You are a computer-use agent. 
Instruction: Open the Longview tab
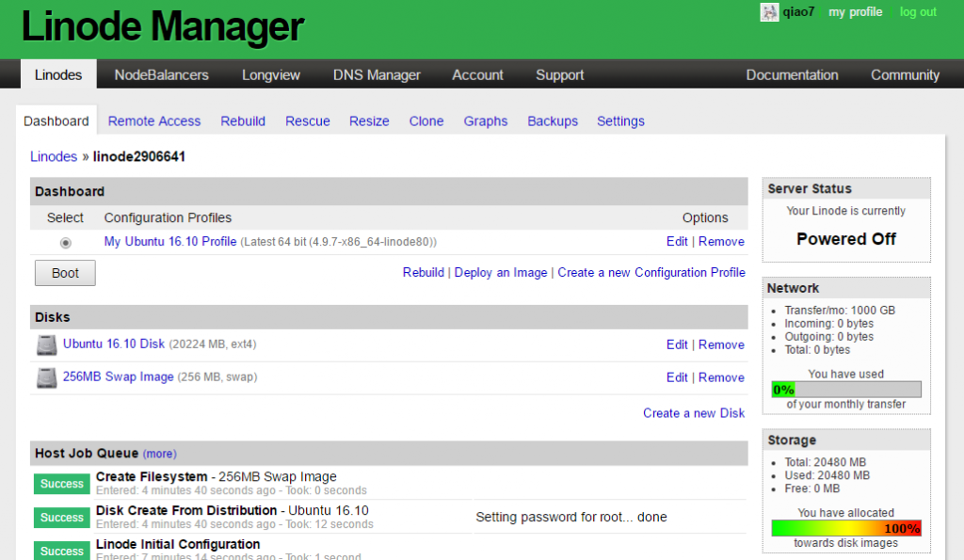271,75
